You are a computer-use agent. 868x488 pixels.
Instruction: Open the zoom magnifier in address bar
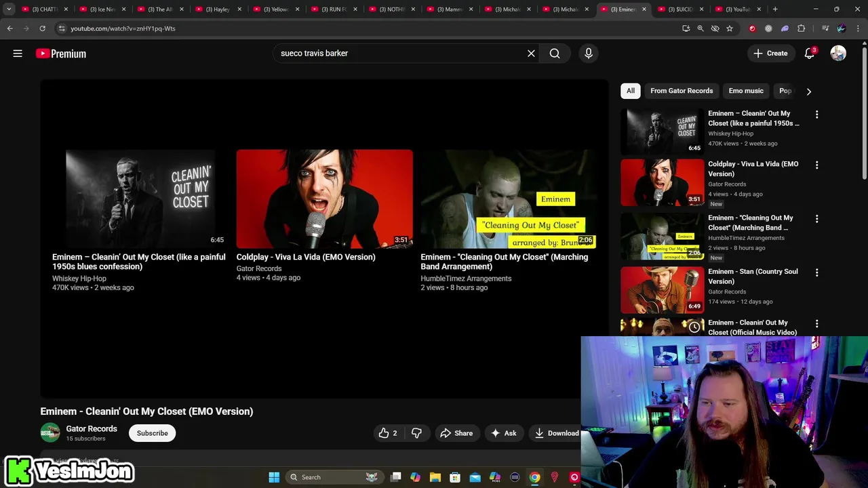click(x=701, y=28)
